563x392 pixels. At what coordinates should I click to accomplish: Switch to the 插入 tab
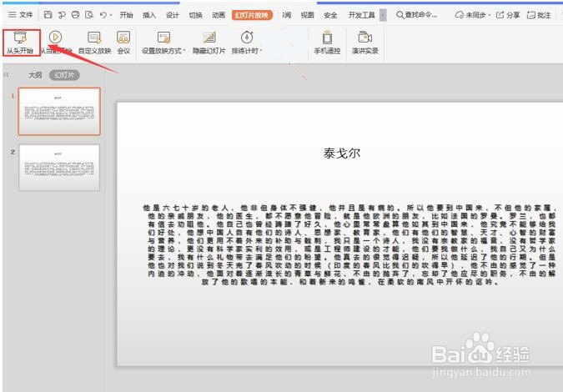pyautogui.click(x=149, y=15)
